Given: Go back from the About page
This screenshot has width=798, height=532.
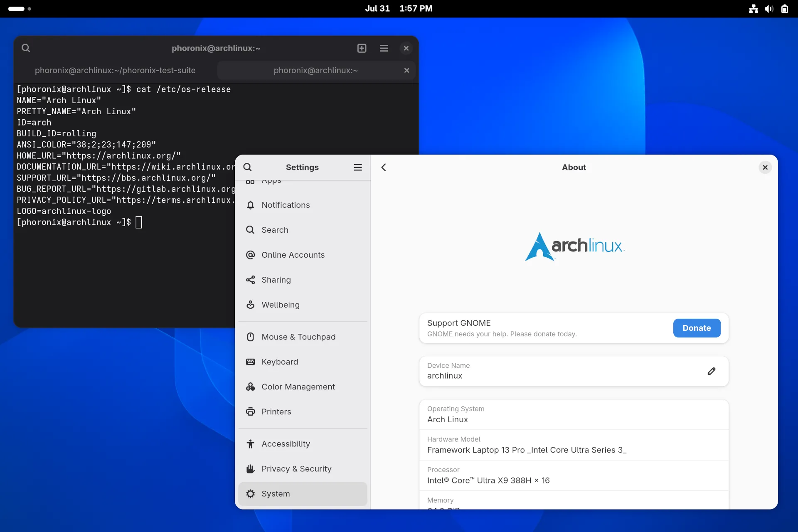Looking at the screenshot, I should pyautogui.click(x=384, y=167).
